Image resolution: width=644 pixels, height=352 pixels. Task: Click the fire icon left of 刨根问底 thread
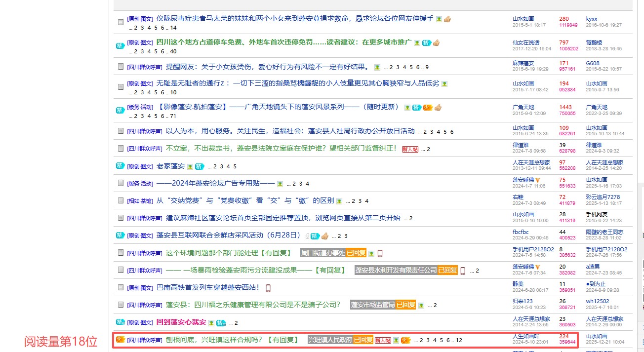[120, 340]
